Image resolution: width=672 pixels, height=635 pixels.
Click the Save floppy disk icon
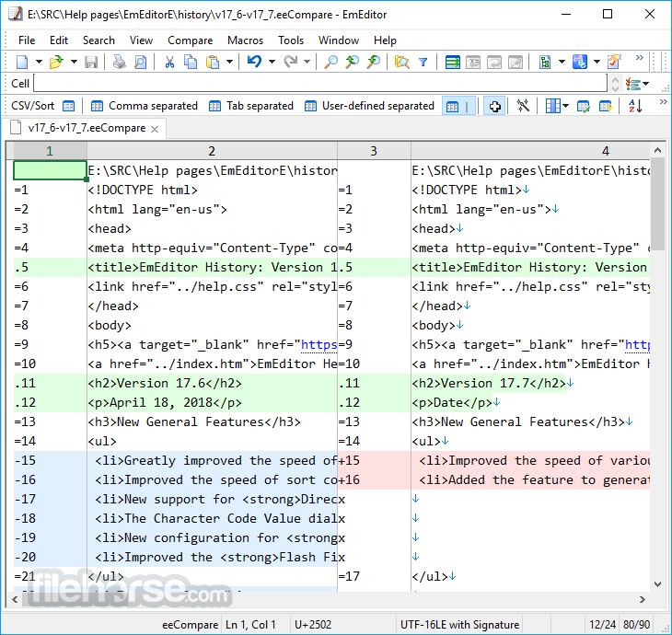tap(91, 63)
